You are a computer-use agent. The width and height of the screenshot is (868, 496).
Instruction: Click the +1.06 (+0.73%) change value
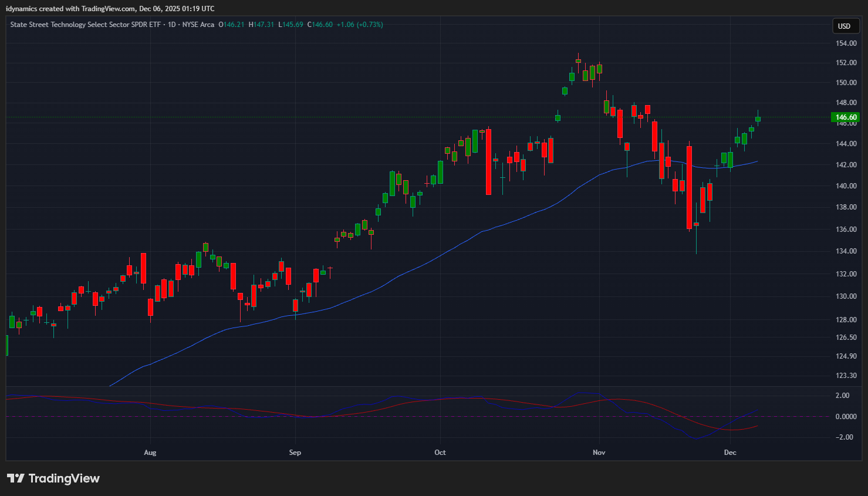(360, 25)
